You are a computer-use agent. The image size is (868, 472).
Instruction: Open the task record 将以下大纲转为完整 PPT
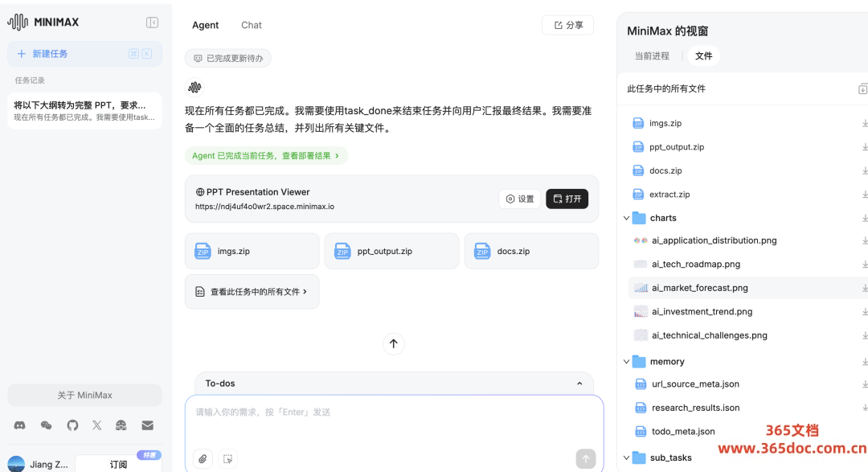(x=84, y=111)
